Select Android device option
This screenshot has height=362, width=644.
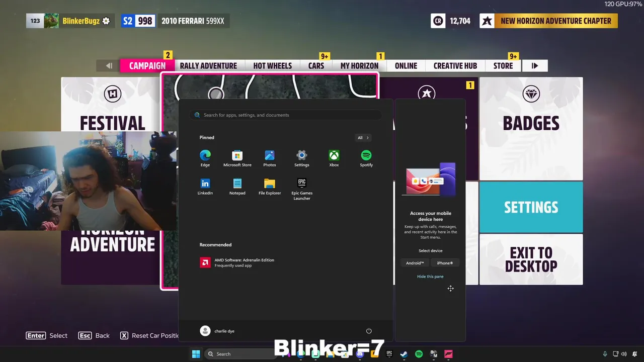click(x=415, y=263)
